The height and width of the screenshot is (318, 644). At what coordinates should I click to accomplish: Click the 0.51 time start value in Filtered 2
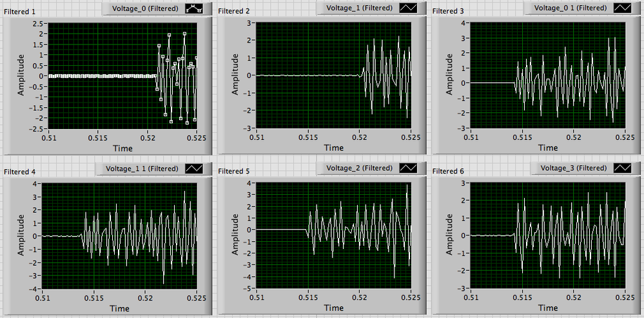257,136
